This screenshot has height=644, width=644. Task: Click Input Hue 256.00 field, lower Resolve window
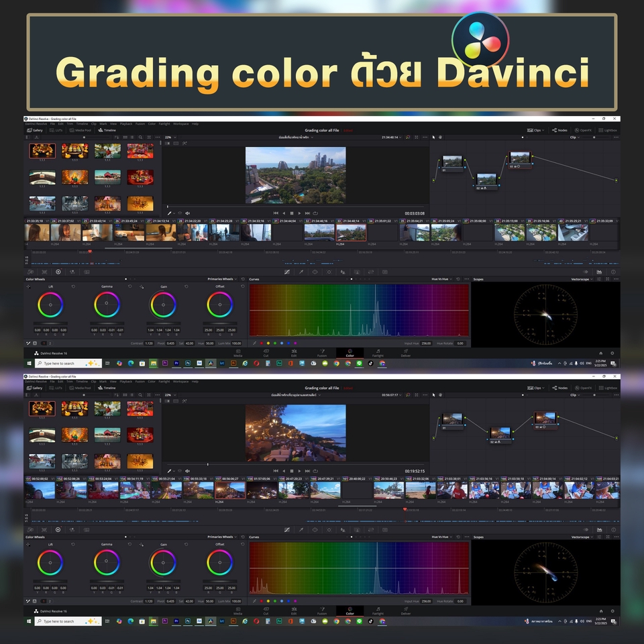click(427, 601)
